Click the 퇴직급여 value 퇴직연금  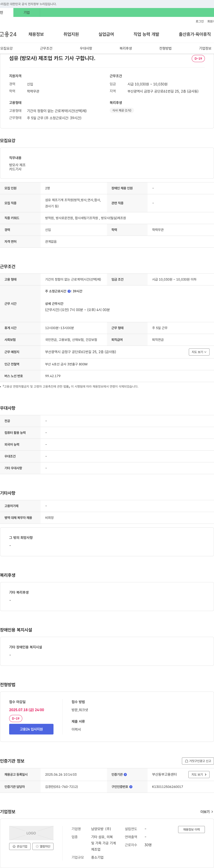(158, 340)
